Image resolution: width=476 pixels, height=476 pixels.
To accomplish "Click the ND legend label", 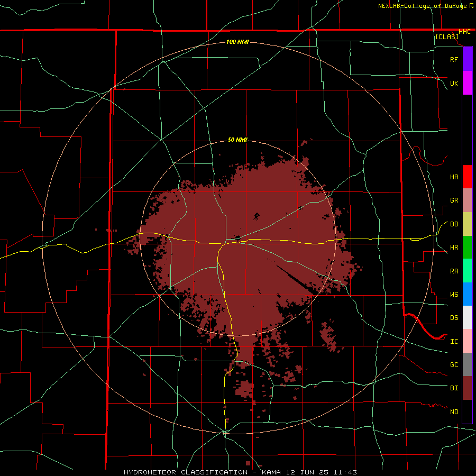I will [x=454, y=412].
